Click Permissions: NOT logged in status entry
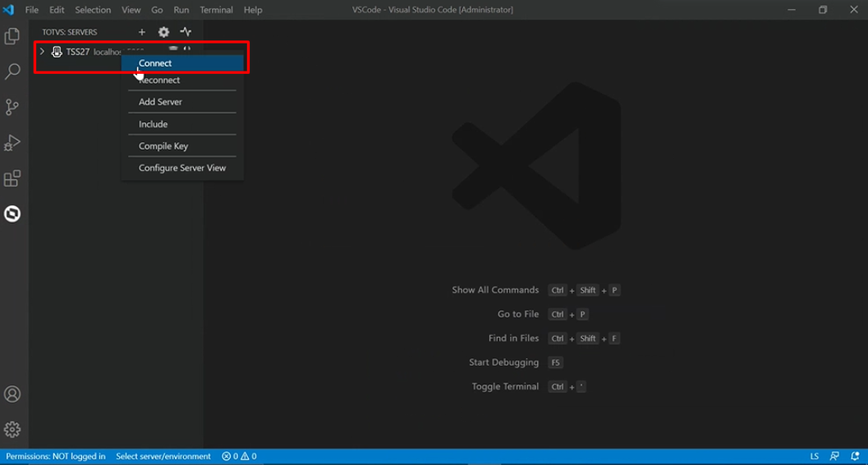This screenshot has height=465, width=868. [x=55, y=457]
